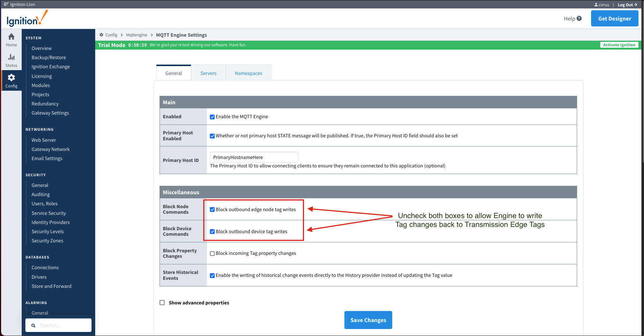Screen dimensions: 644x336
Task: Open Web Server settings
Action: [x=44, y=140]
